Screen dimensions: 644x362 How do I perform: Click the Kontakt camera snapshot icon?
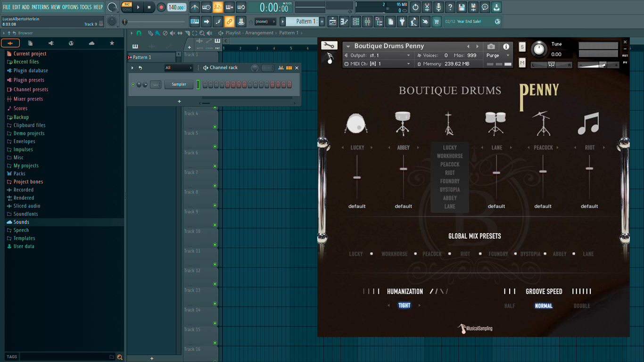coord(491,46)
